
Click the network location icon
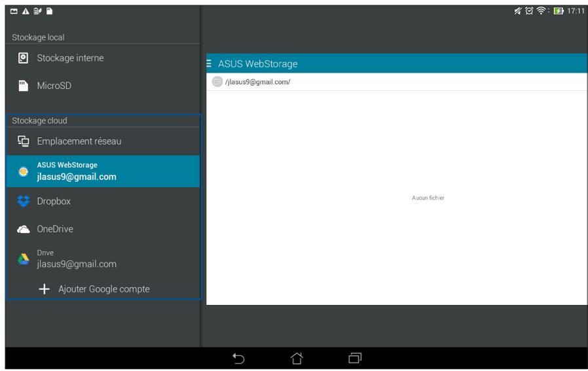click(24, 141)
